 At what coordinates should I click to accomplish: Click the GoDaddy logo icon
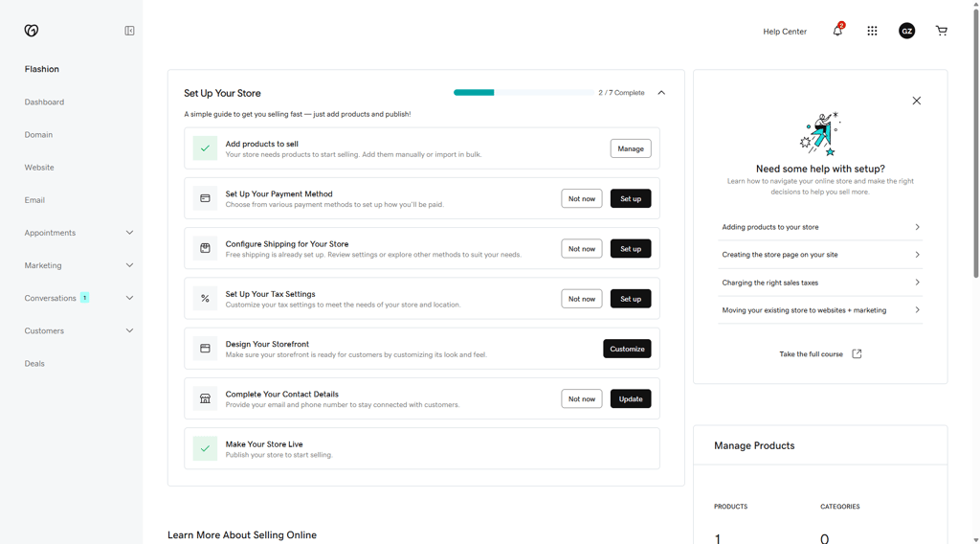[32, 31]
